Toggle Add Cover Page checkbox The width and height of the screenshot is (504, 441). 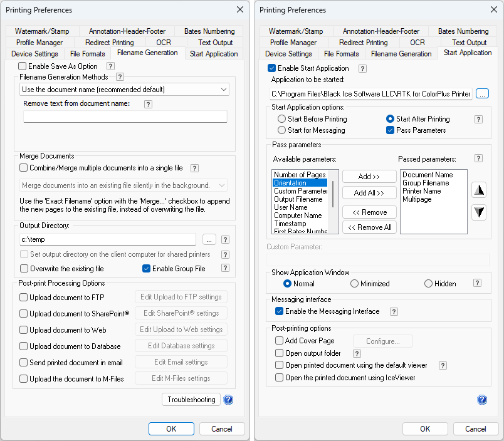point(280,341)
